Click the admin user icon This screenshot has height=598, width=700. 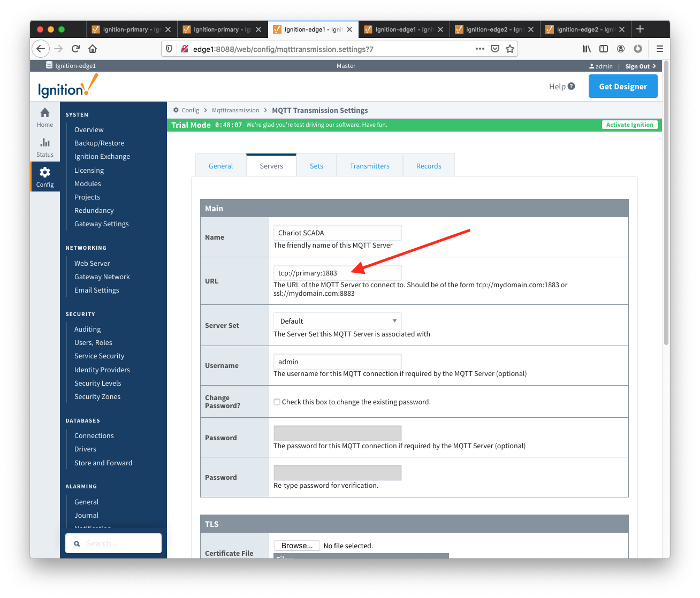[x=591, y=66]
